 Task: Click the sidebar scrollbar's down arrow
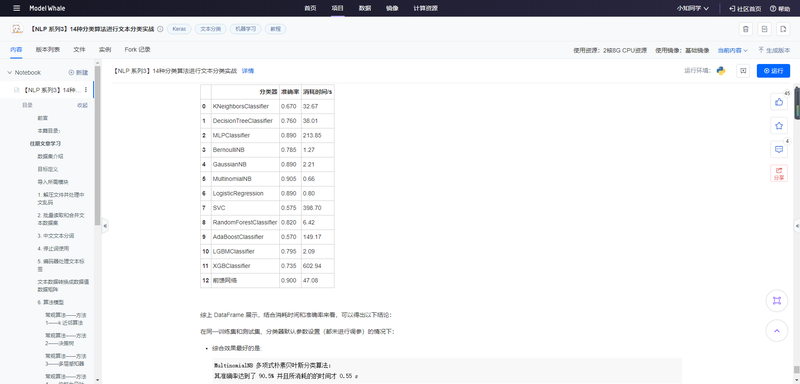coord(97,380)
